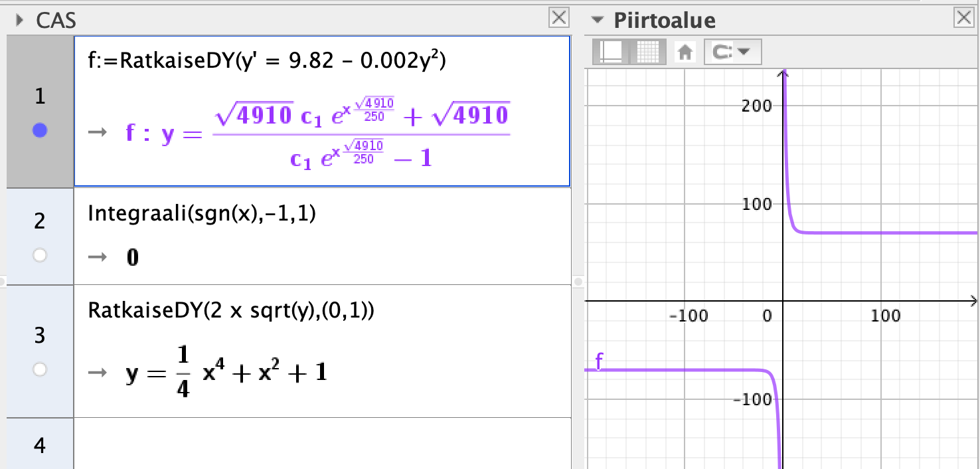The image size is (980, 469).
Task: Open the point capturing dropdown
Action: click(734, 52)
